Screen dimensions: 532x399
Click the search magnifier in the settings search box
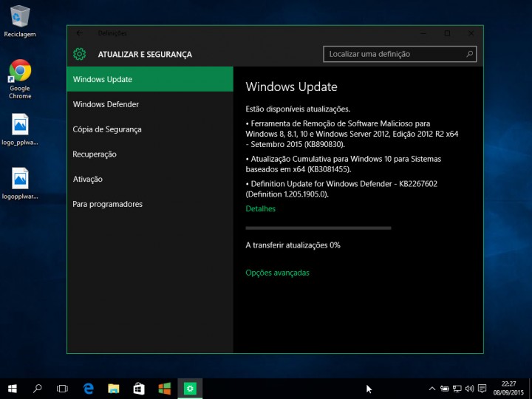click(470, 54)
